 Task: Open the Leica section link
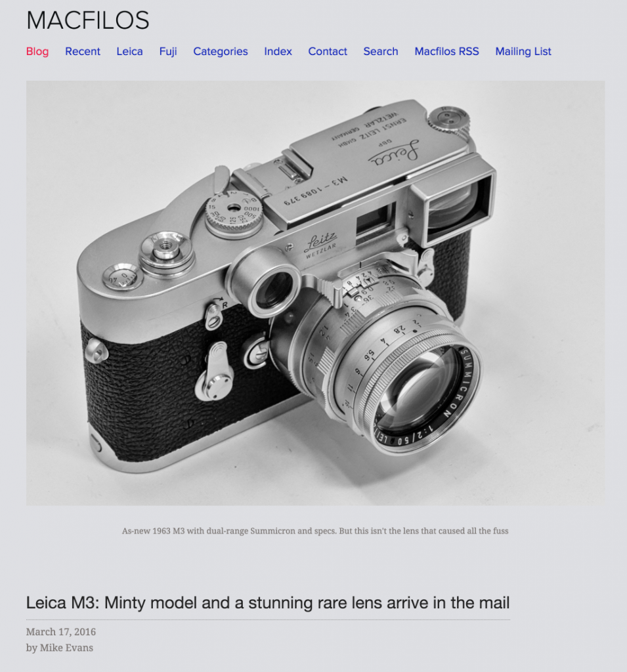tap(129, 51)
